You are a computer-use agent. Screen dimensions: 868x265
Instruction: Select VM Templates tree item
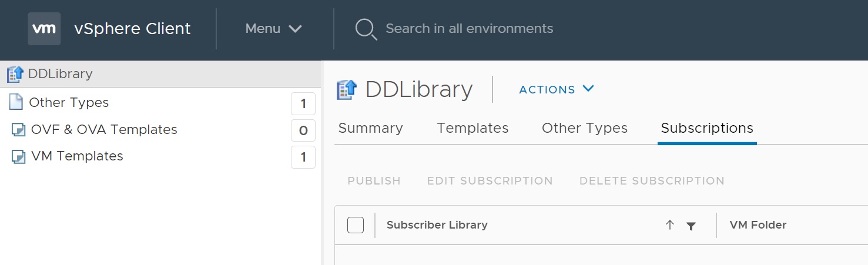point(161,157)
